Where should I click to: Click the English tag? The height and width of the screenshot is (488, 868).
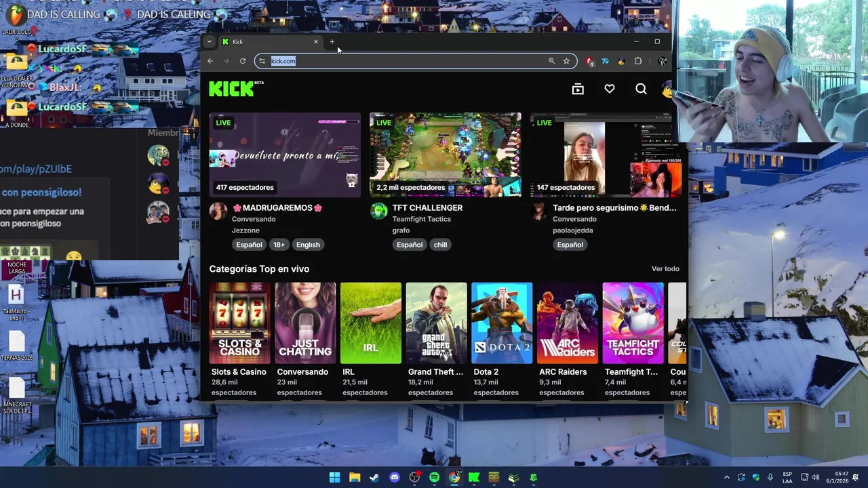(x=308, y=245)
